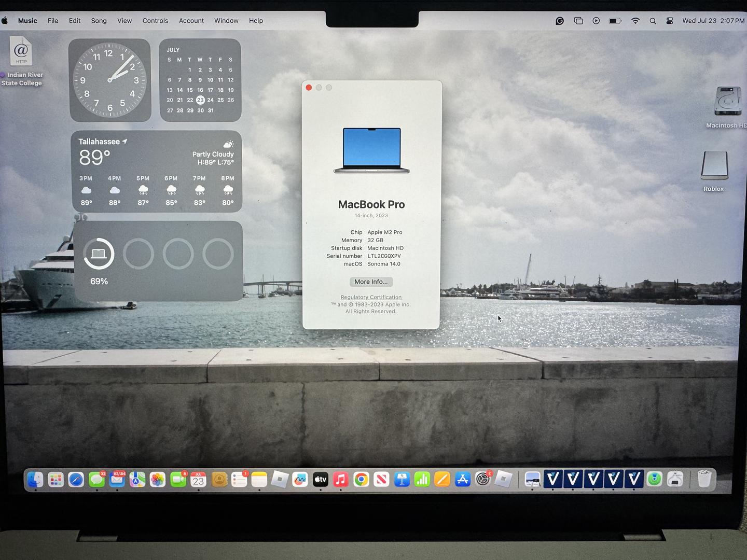
Task: Open the Apple menu
Action: tap(5, 21)
